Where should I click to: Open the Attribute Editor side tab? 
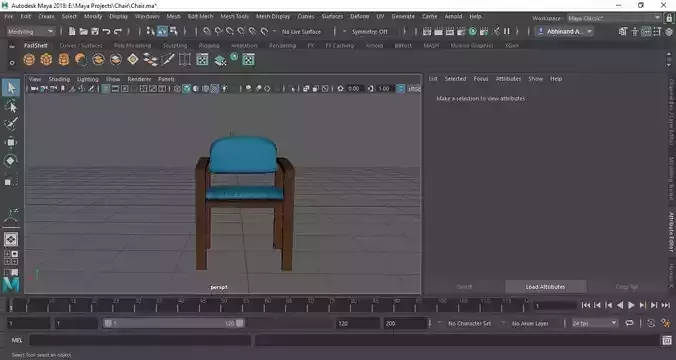point(671,232)
